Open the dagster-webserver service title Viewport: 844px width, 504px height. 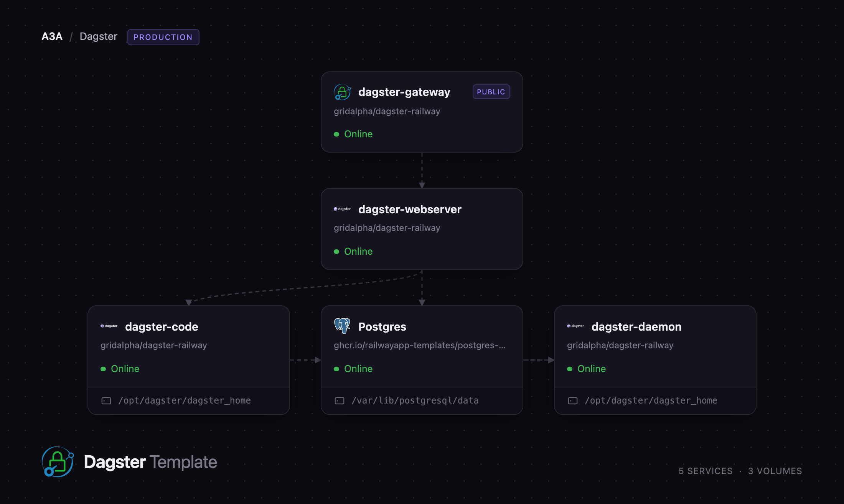coord(410,209)
